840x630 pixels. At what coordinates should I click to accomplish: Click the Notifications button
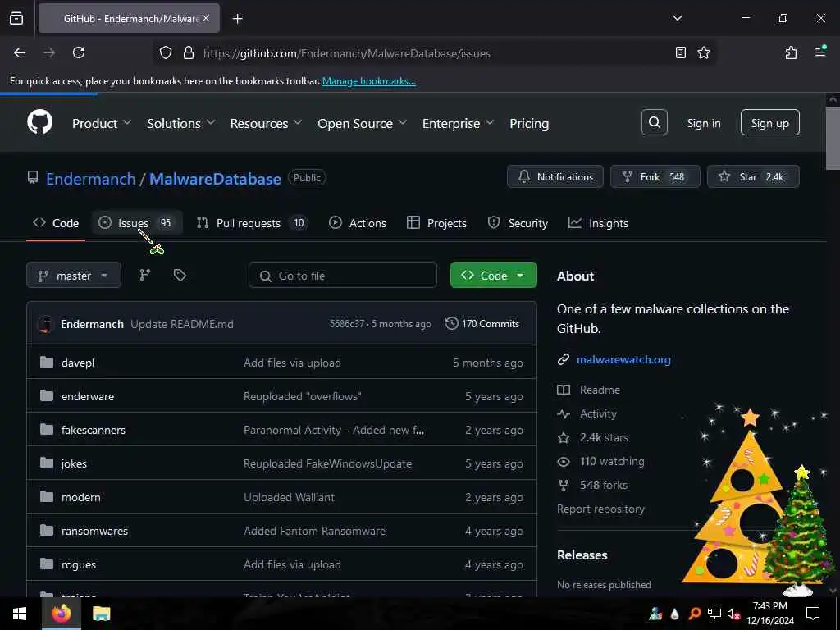[x=555, y=177]
